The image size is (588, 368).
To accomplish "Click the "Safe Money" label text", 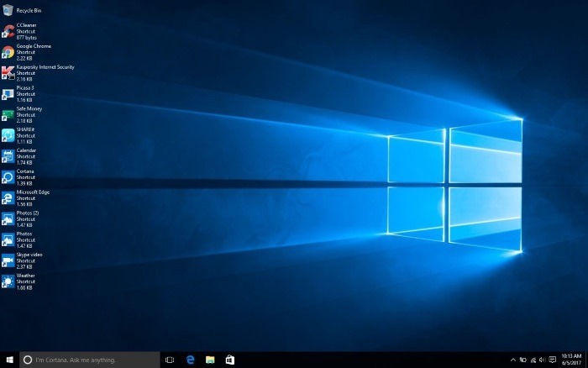I will 29,108.
